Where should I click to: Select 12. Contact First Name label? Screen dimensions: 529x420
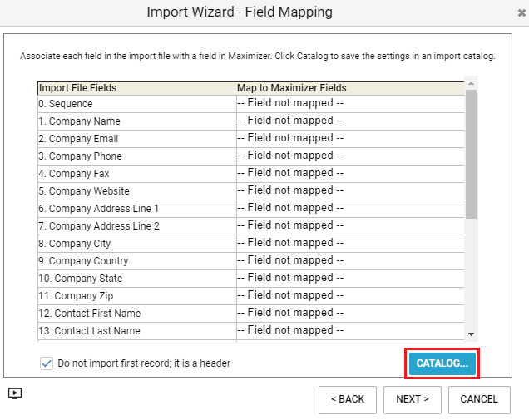[x=89, y=314]
